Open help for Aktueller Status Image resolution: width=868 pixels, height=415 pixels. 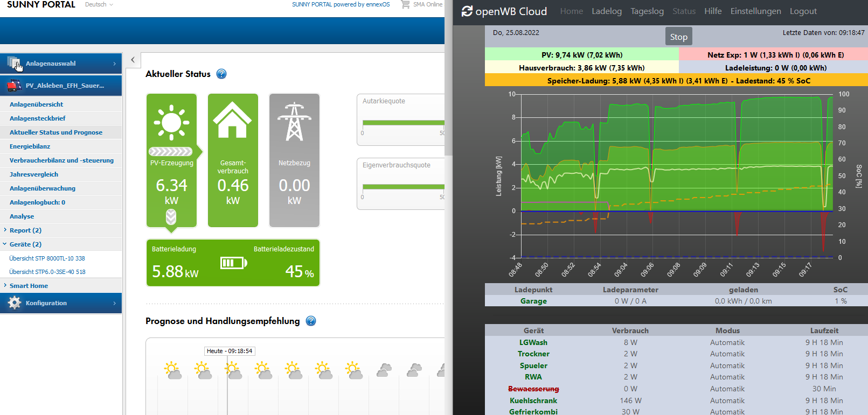coord(221,74)
